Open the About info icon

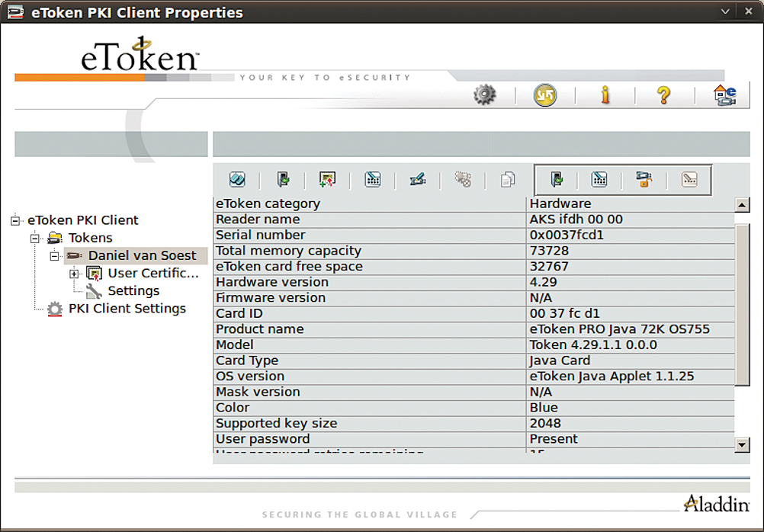tap(605, 95)
